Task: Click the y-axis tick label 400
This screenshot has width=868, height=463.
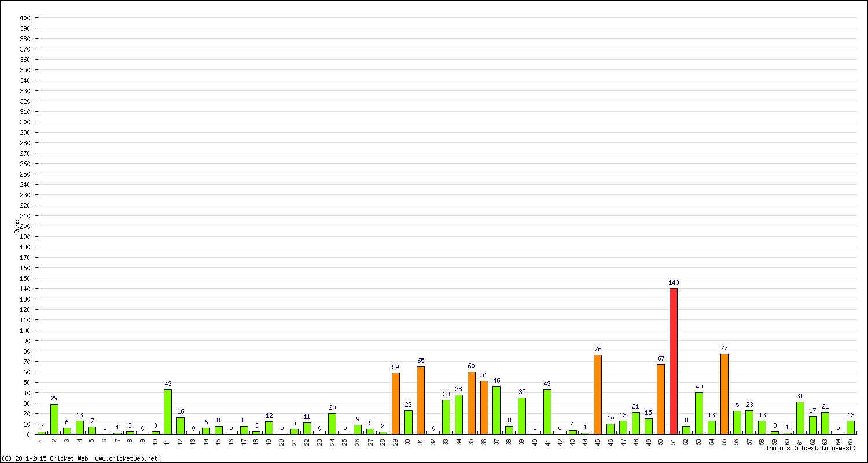Action: tap(24, 18)
